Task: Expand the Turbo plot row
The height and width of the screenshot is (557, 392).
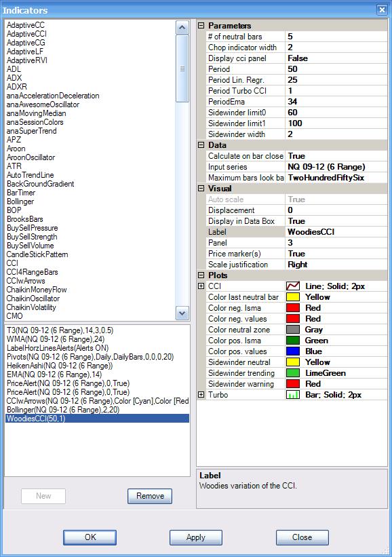Action: pos(201,395)
